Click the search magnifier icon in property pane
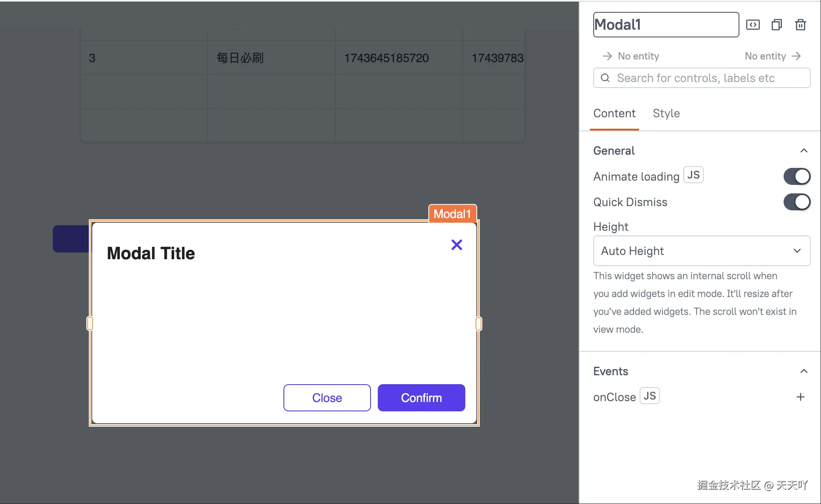 coord(605,78)
